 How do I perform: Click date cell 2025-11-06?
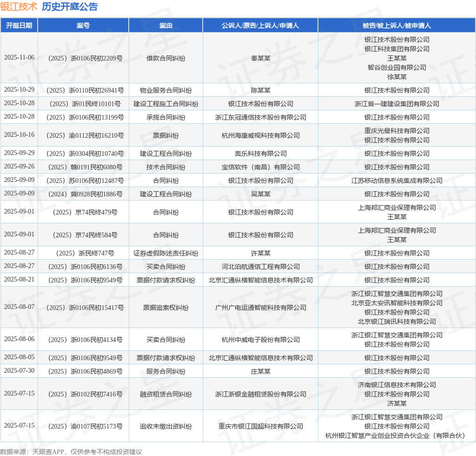19,57
